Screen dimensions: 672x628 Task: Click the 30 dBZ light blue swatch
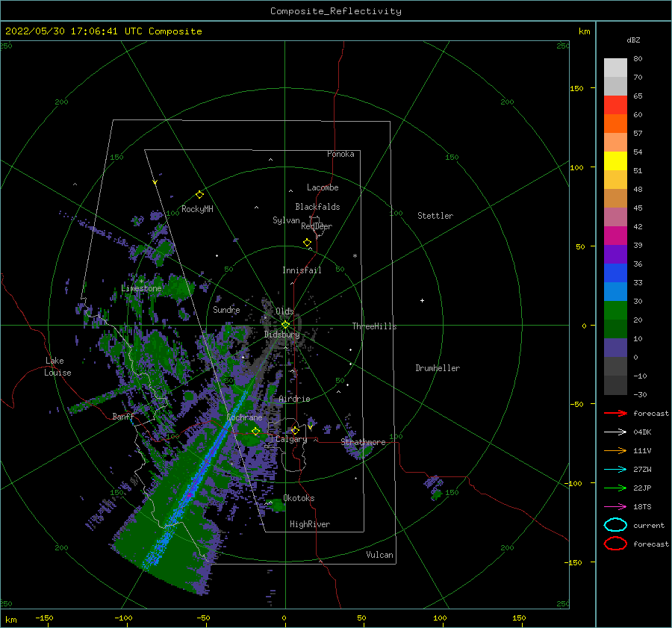click(x=615, y=291)
